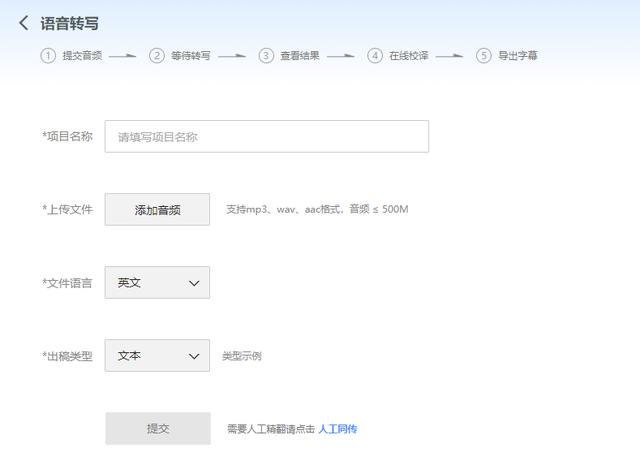The width and height of the screenshot is (640, 461).
Task: Open the 人工同传 link
Action: pyautogui.click(x=338, y=429)
